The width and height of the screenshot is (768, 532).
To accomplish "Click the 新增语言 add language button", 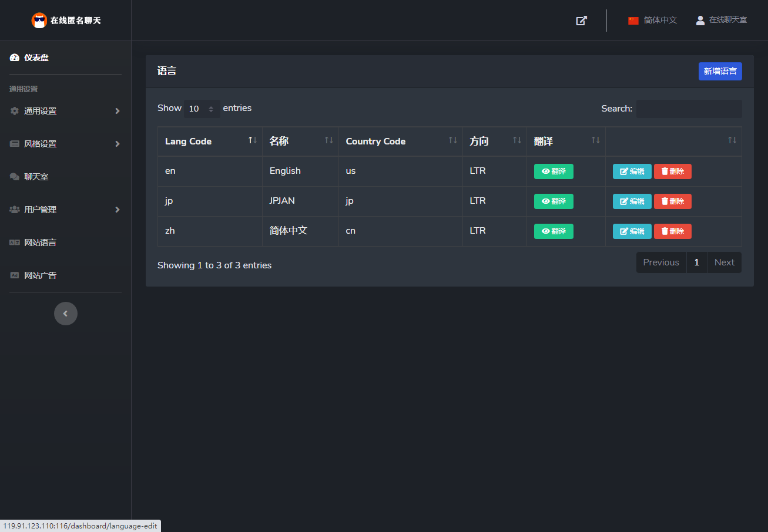I will click(x=720, y=71).
